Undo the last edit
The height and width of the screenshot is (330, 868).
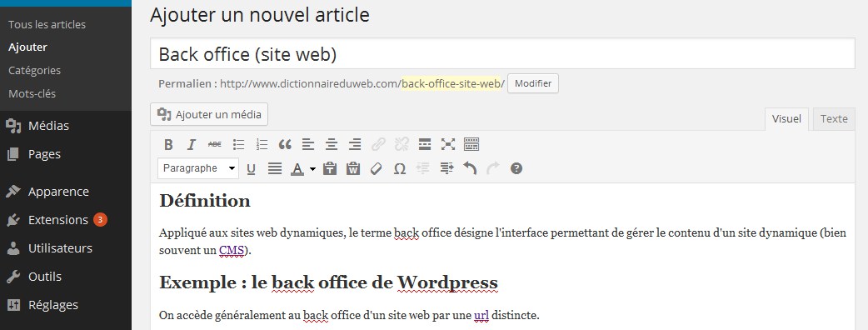coord(470,169)
